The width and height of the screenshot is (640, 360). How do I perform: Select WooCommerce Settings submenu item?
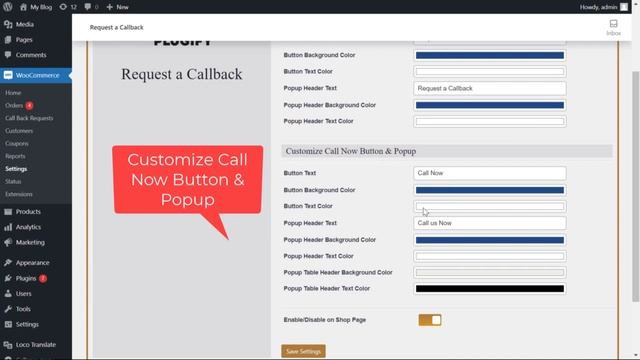coord(16,169)
